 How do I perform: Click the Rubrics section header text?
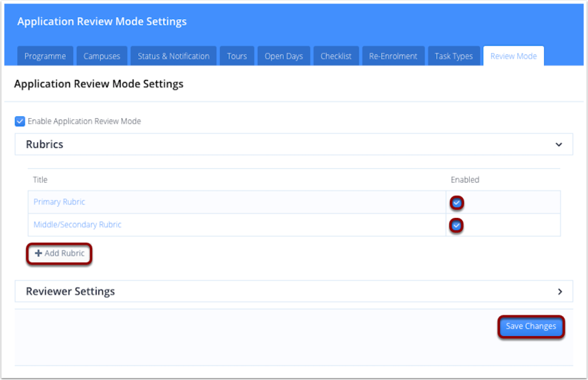[x=44, y=144]
